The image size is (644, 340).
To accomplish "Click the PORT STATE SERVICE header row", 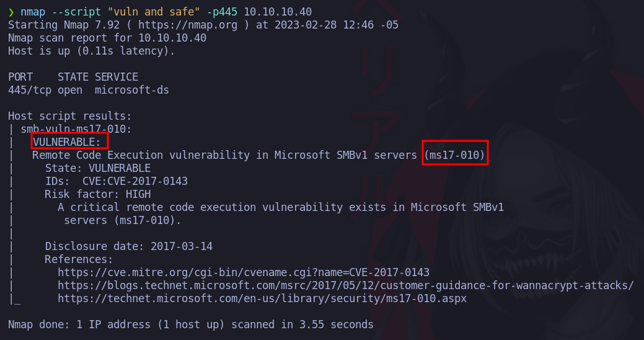I will [x=73, y=77].
